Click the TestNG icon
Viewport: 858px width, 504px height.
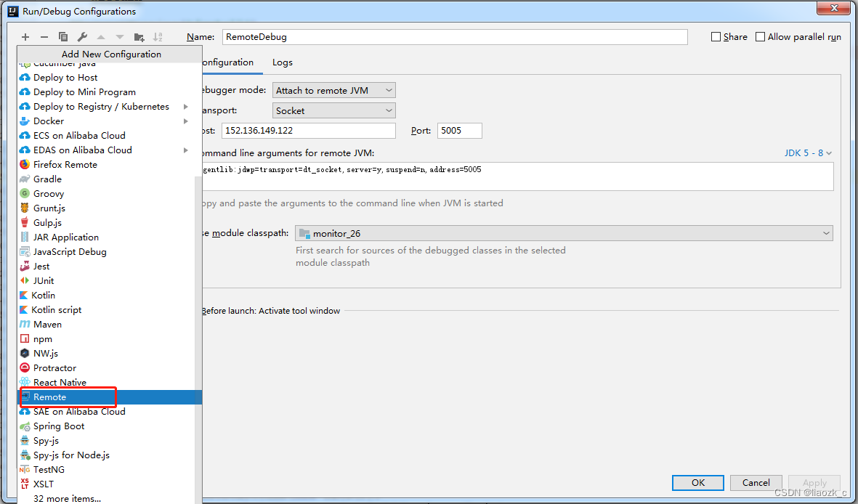(25, 470)
